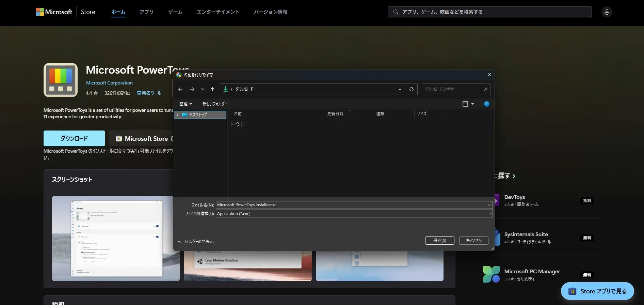Open the 整理 menu
The width and height of the screenshot is (644, 305).
tap(186, 104)
